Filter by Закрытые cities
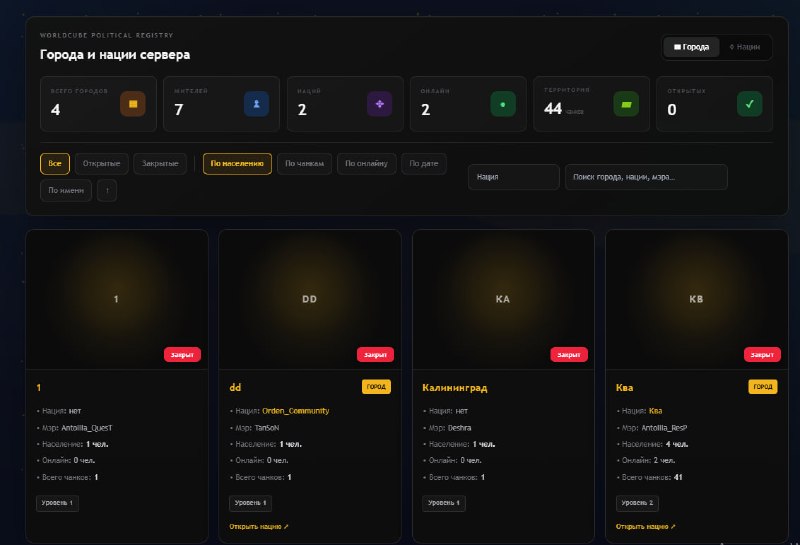Image resolution: width=800 pixels, height=545 pixels. 160,164
